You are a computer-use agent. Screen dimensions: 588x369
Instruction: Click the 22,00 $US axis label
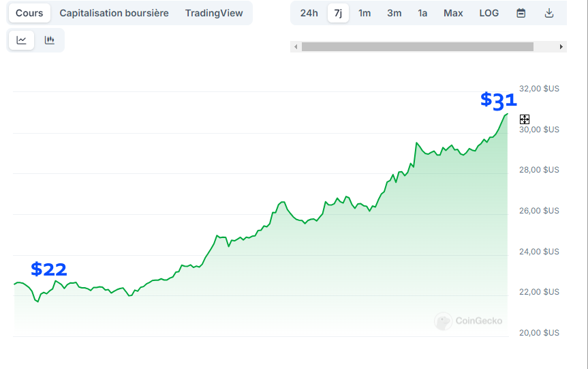539,292
